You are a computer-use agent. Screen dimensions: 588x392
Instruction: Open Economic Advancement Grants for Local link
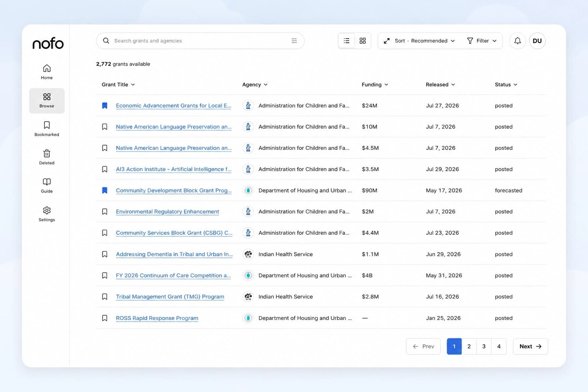[173, 106]
